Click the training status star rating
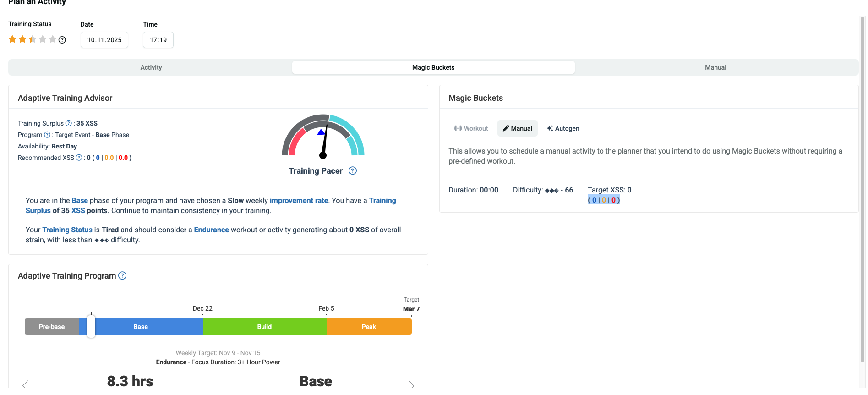 pyautogui.click(x=32, y=39)
